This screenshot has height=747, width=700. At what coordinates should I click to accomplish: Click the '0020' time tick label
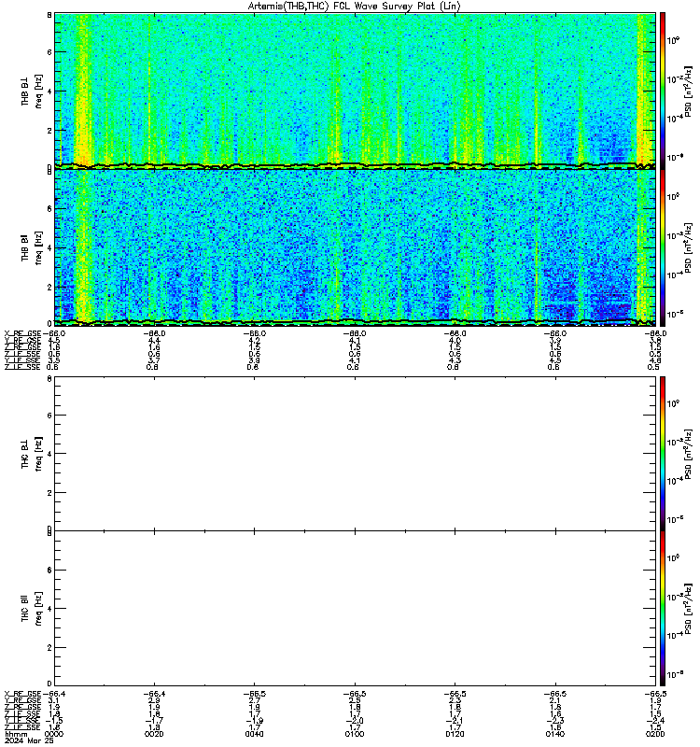point(154,734)
